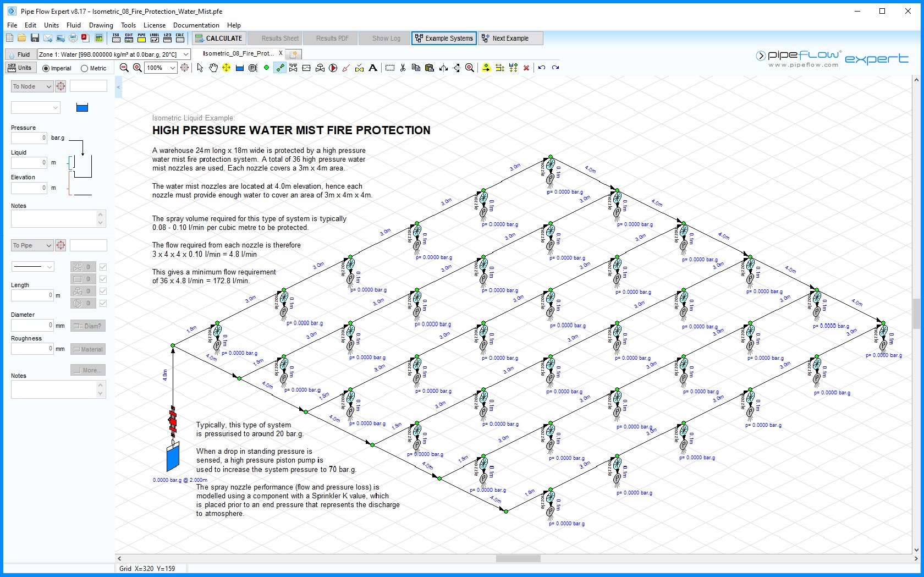Viewport: 924px width, 577px height.
Task: Choose the arrow selection pointer tool
Action: [x=200, y=68]
